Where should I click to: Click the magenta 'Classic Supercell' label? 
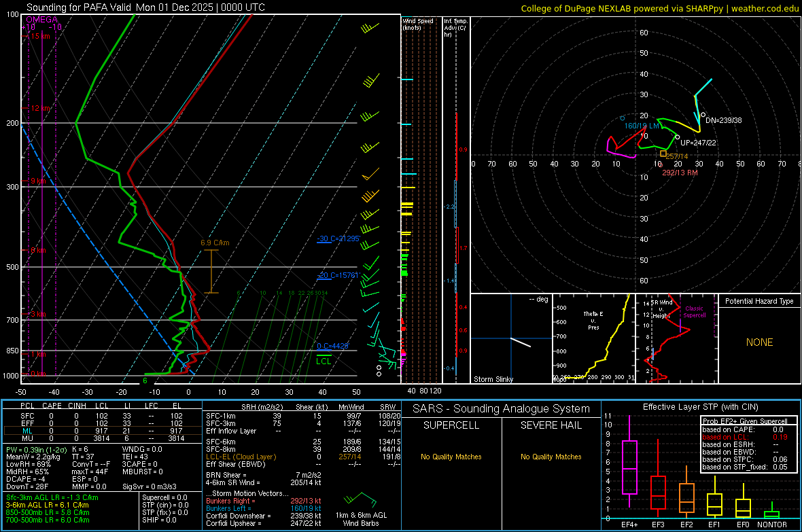tap(694, 312)
